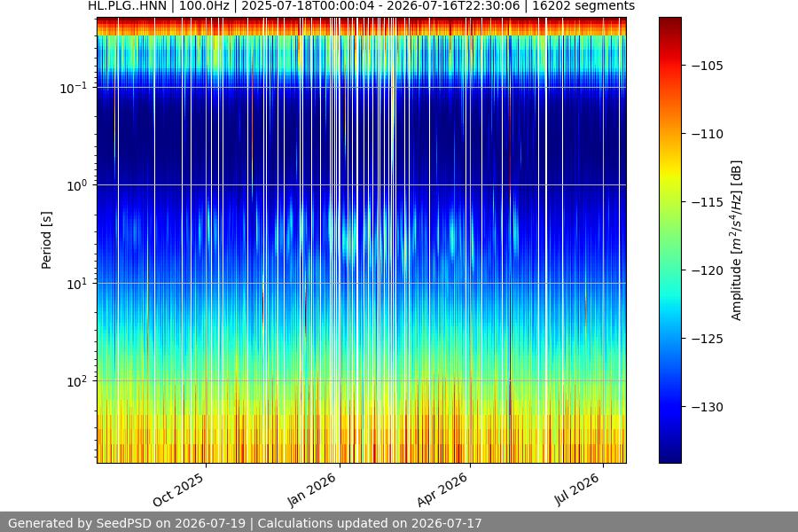Select the 'Period [s]' y-axis label

(x=46, y=240)
